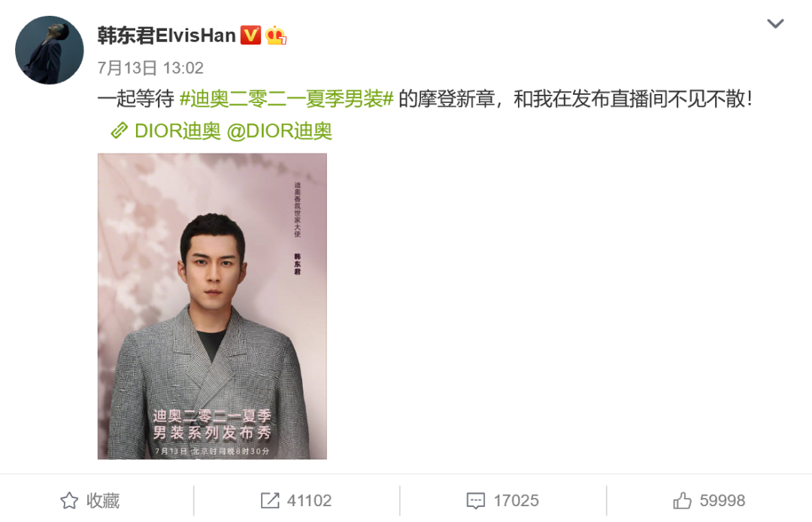Click the comment bubble icon

click(x=476, y=501)
